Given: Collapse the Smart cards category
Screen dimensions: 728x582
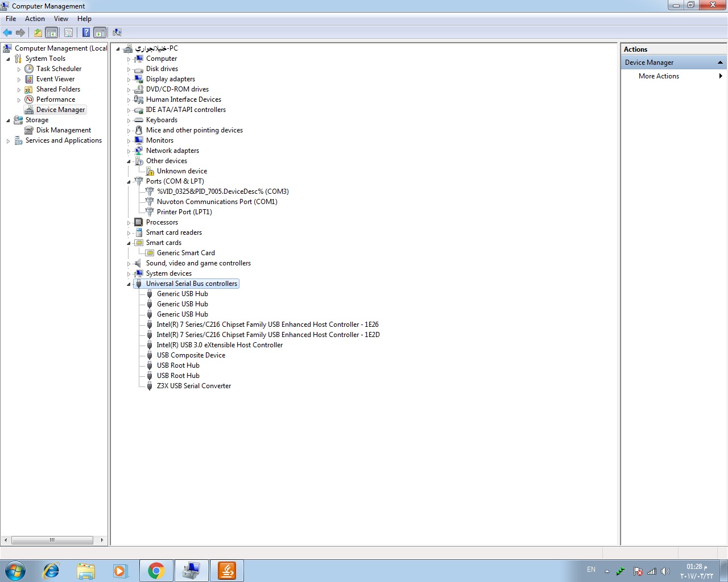Looking at the screenshot, I should (x=129, y=243).
